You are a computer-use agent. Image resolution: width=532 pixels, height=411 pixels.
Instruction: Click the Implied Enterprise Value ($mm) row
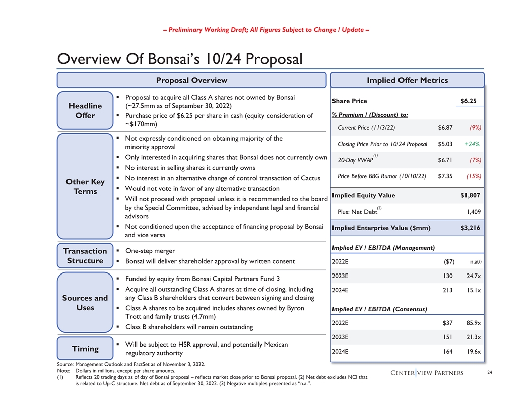407,228
